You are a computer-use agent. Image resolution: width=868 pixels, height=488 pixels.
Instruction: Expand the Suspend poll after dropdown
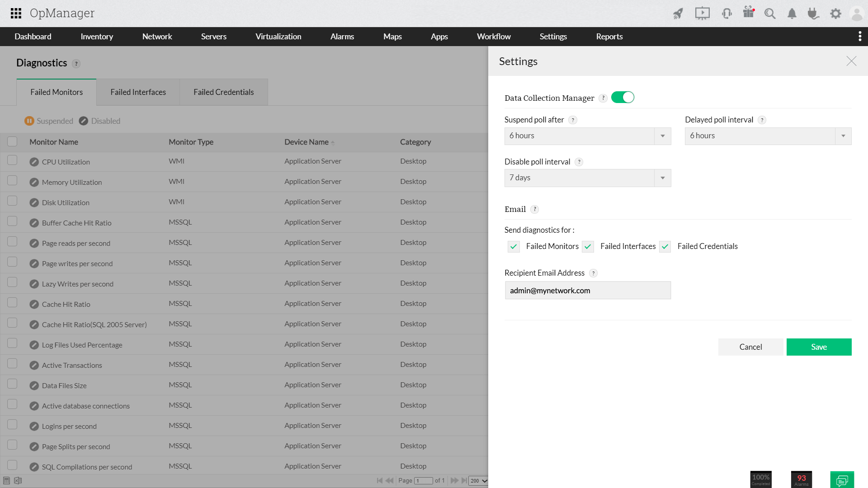587,136
